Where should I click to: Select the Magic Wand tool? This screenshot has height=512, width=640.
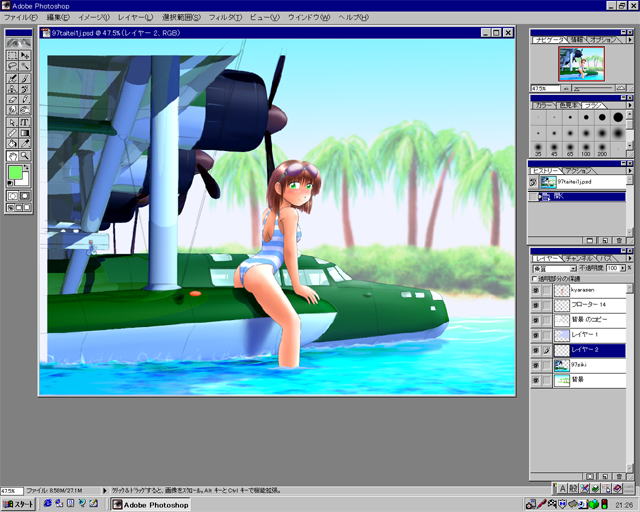coord(25,66)
